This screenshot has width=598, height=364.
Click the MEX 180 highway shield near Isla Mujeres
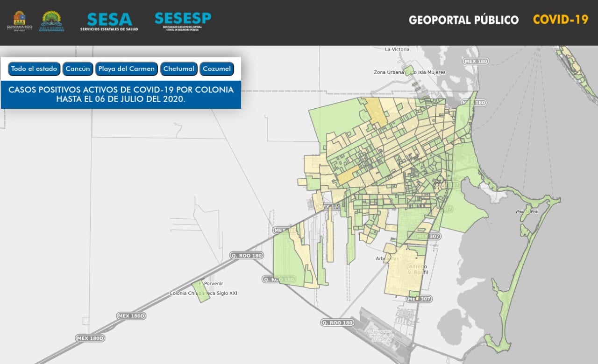point(477,61)
